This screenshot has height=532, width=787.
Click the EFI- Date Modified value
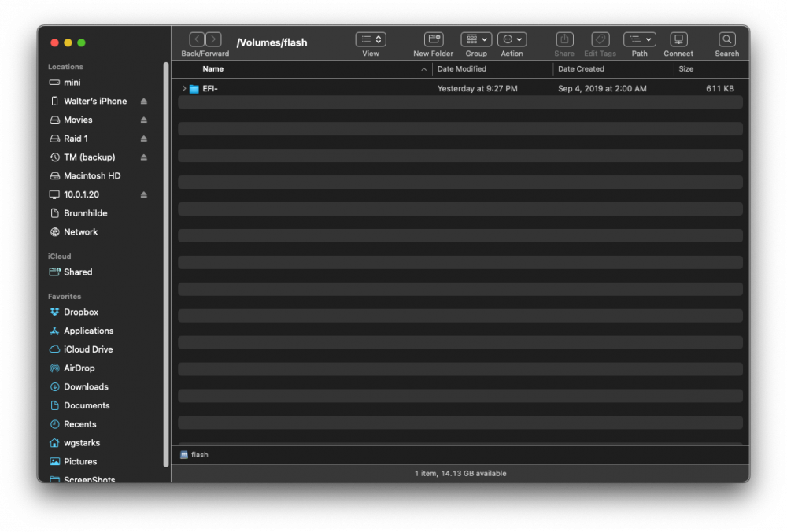477,88
